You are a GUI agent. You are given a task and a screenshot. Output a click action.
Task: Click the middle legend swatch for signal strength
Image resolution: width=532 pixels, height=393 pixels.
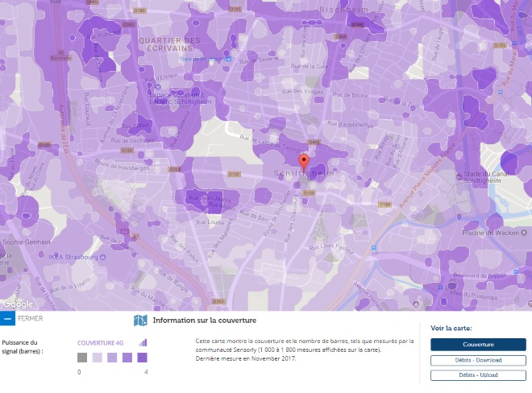click(112, 358)
